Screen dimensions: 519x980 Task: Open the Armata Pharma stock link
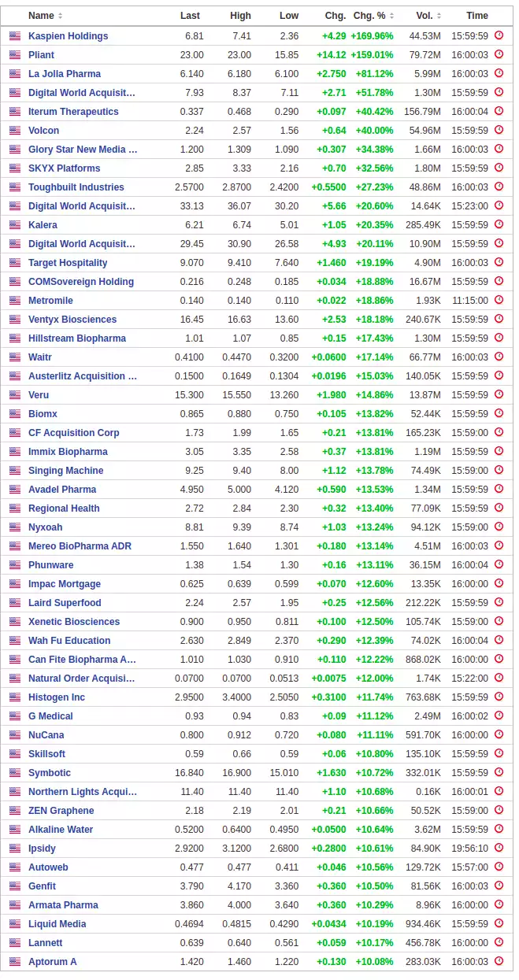coord(63,905)
